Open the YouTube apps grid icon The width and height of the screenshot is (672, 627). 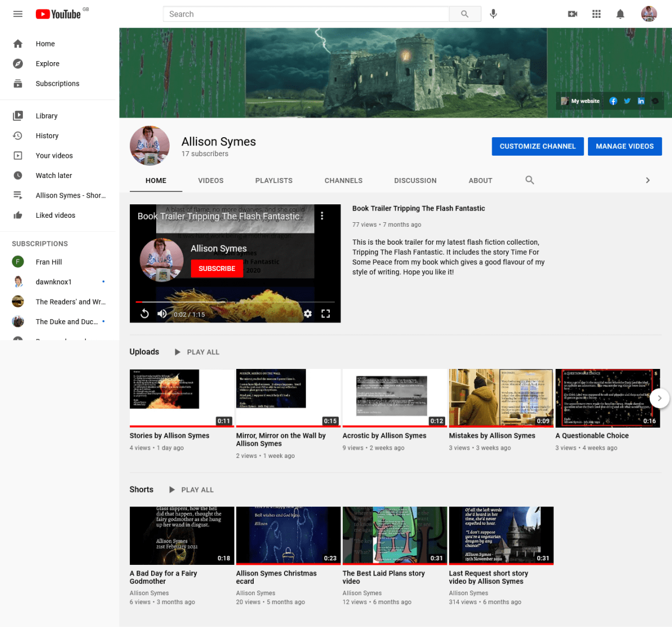click(x=596, y=14)
